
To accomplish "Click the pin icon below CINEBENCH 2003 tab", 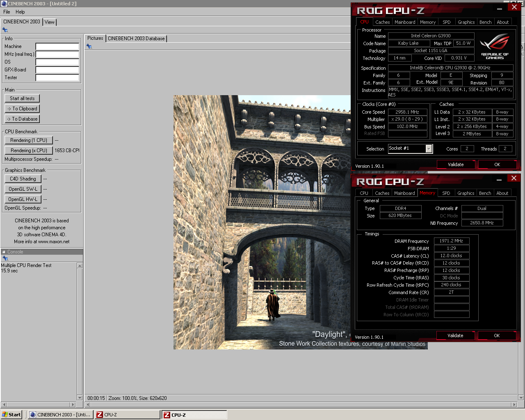I will tap(5, 30).
